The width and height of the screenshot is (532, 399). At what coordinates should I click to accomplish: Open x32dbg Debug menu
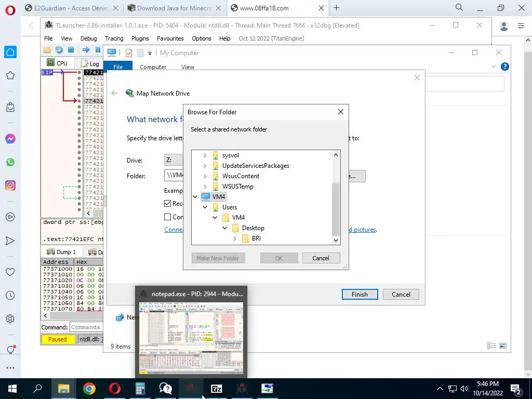coord(88,38)
